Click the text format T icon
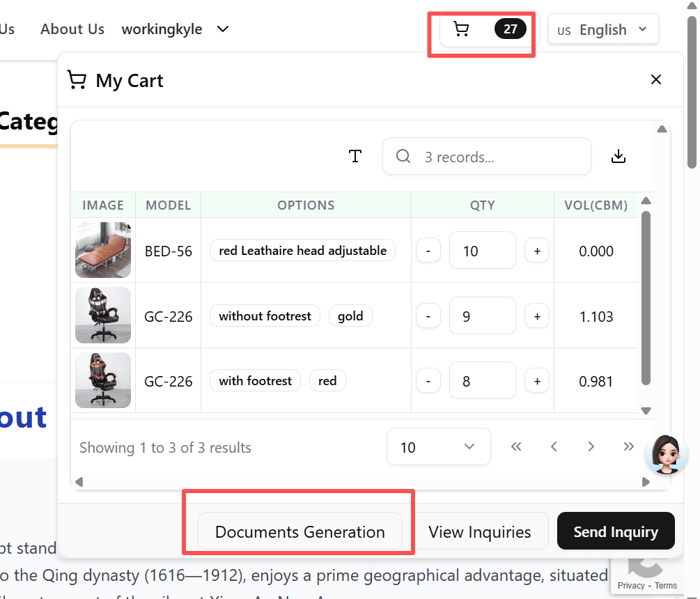 (x=355, y=157)
